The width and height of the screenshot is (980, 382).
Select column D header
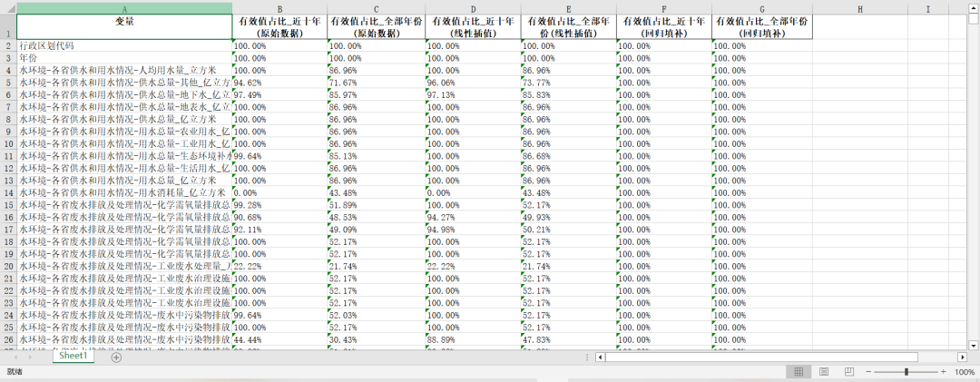point(473,8)
